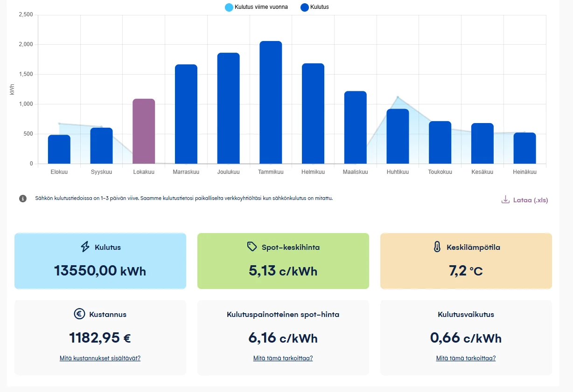Click the green Spot-keskihinta 5,13 c/kWh card
Image resolution: width=573 pixels, height=392 pixels.
click(x=283, y=261)
